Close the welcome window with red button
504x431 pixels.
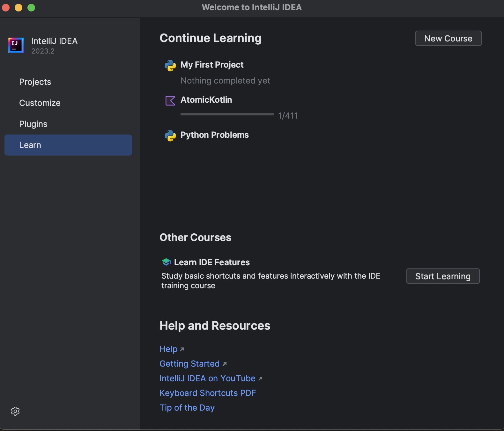(x=6, y=8)
